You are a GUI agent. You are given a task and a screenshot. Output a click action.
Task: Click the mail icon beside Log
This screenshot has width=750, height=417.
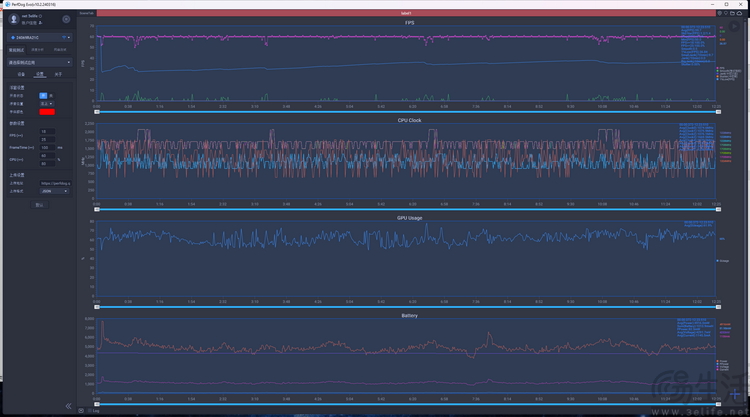(83, 410)
